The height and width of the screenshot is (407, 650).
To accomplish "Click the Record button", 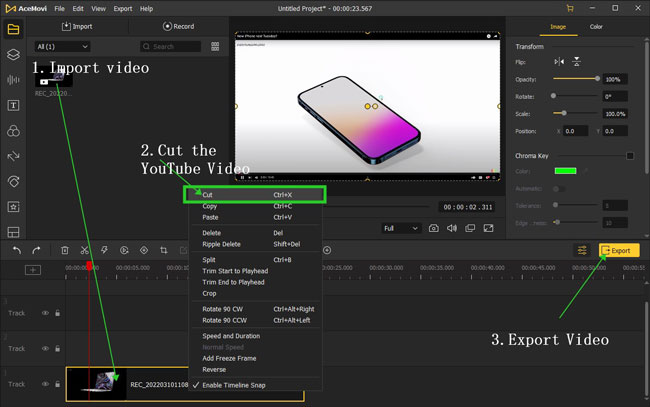I will [x=178, y=26].
